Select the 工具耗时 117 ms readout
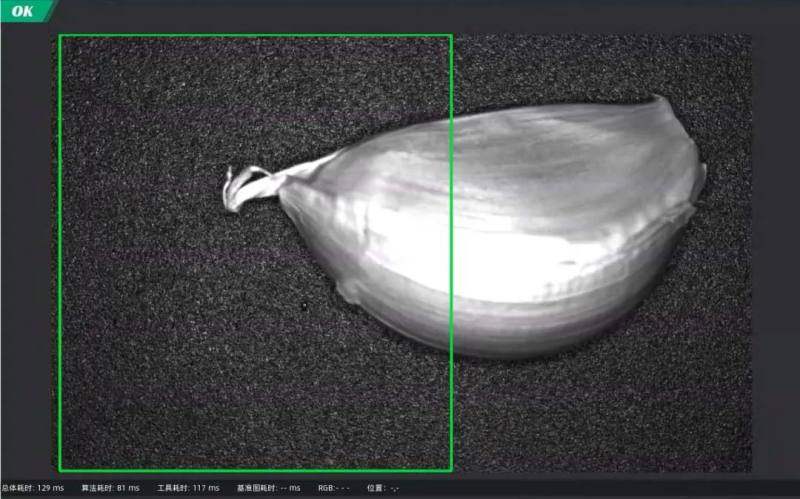The height and width of the screenshot is (499, 800). (x=188, y=488)
